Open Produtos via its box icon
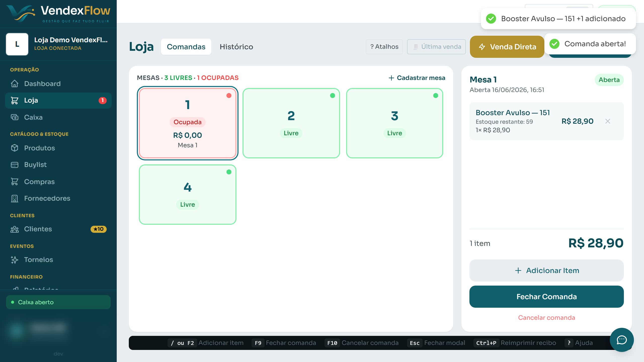644x362 pixels. (x=15, y=148)
